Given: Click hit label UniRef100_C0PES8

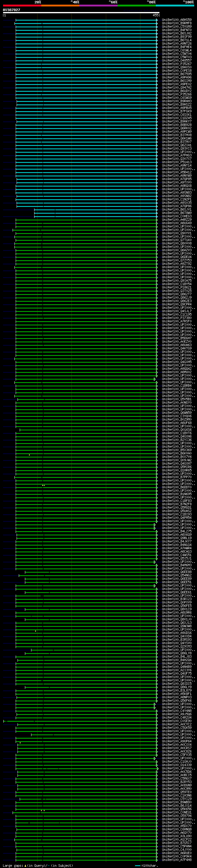Looking at the screenshot, I should click(x=177, y=71).
